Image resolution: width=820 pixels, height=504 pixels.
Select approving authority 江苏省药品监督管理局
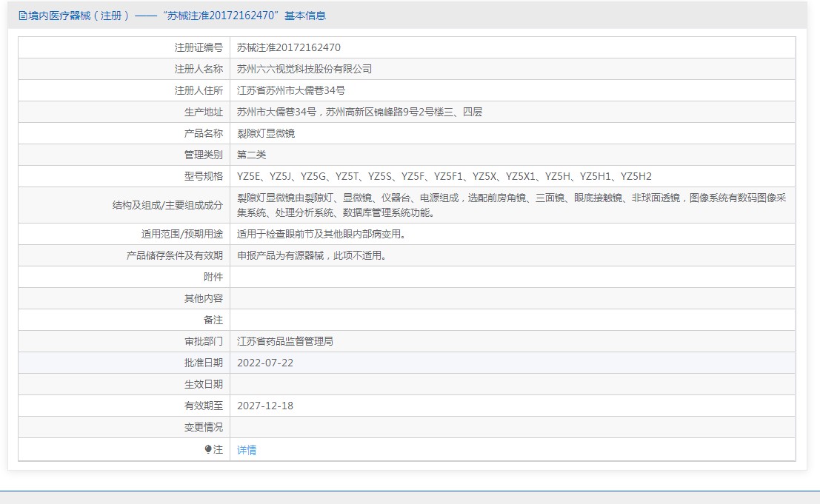point(285,341)
